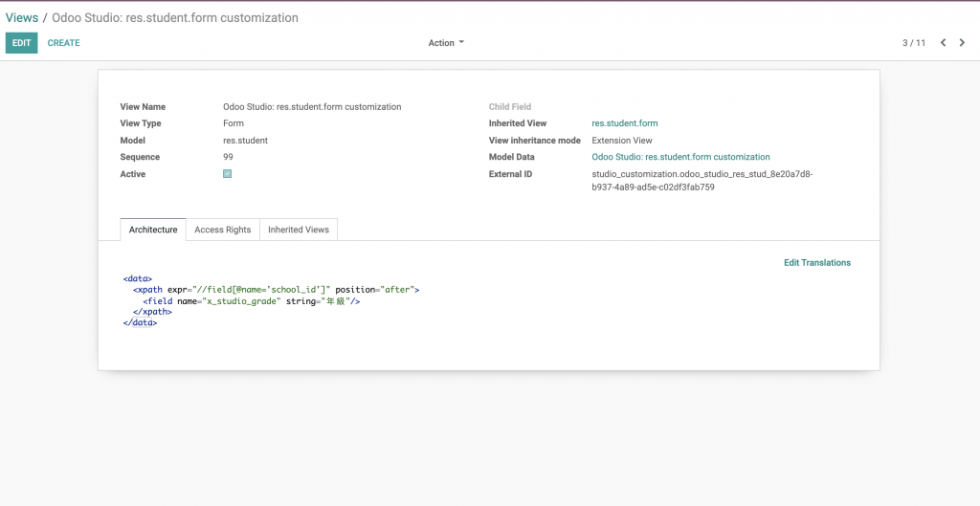Go to the previous record arrow
Image resolution: width=980 pixels, height=506 pixels.
click(943, 43)
